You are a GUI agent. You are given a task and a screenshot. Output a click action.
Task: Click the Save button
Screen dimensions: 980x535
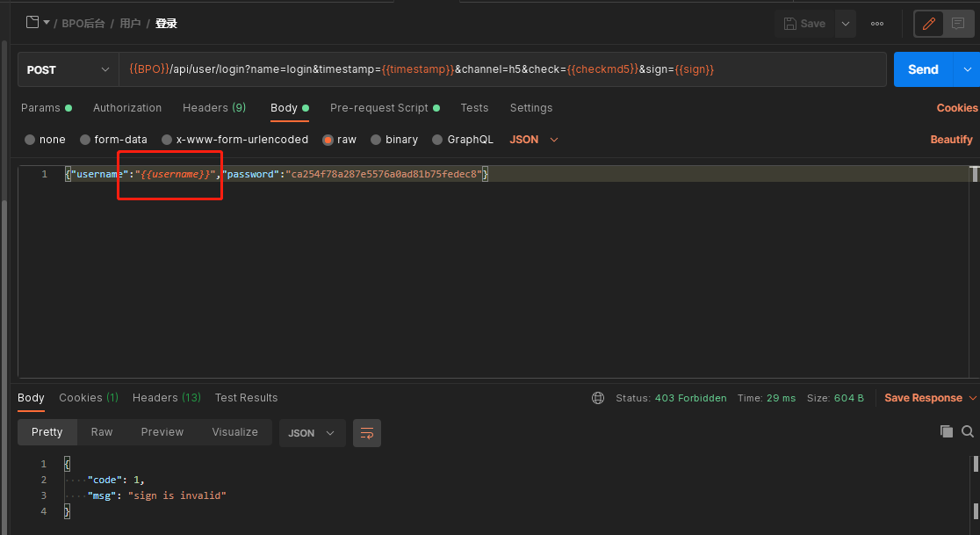click(804, 24)
